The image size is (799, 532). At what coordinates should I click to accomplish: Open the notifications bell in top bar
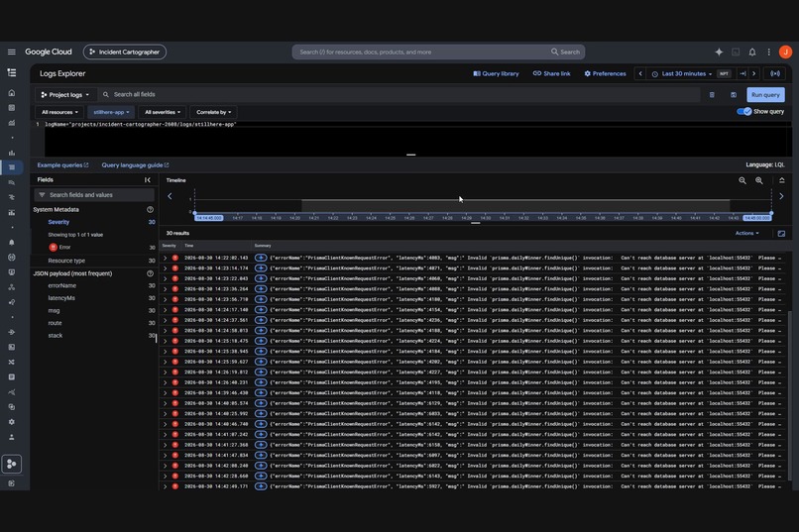click(x=752, y=52)
